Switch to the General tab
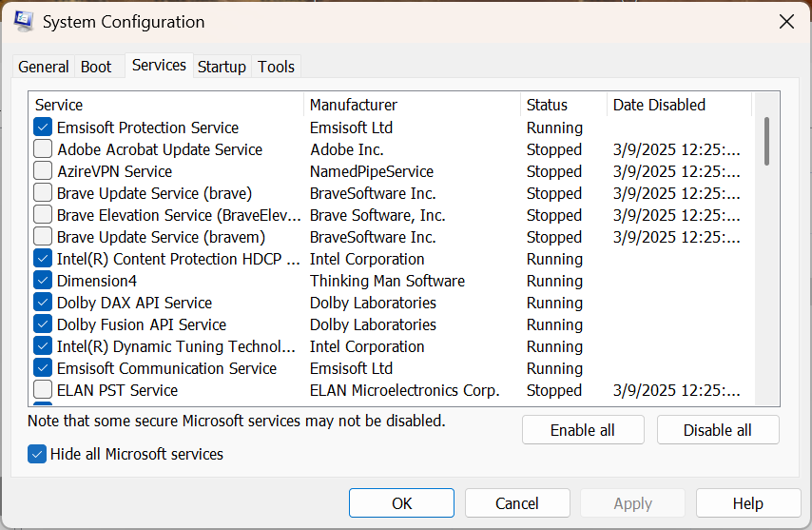Screen dimensions: 812x530 click(x=44, y=67)
